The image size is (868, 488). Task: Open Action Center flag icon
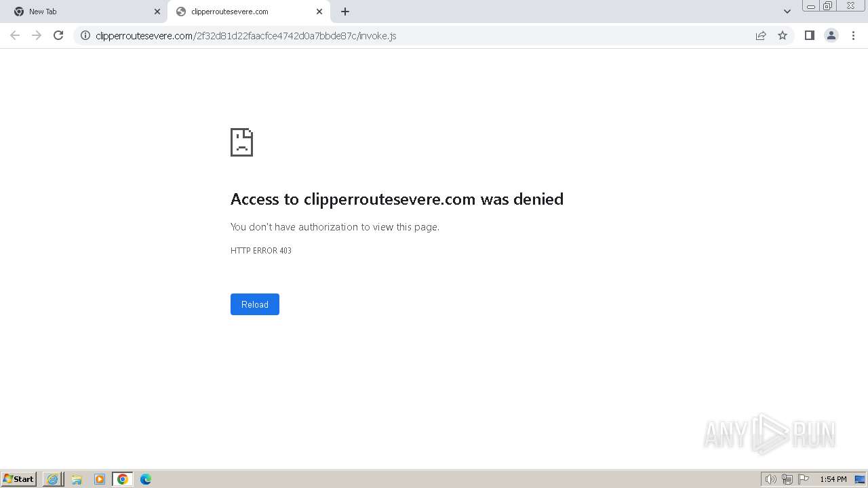(x=804, y=479)
